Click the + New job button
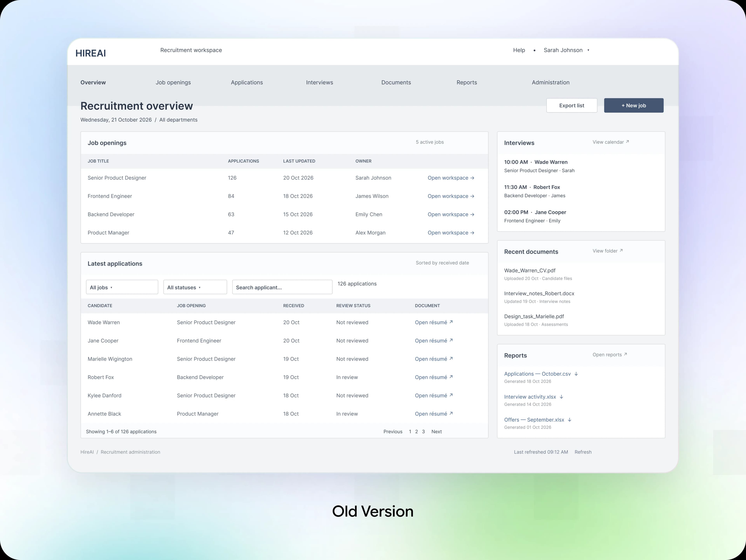Viewport: 746px width, 560px height. (x=634, y=106)
